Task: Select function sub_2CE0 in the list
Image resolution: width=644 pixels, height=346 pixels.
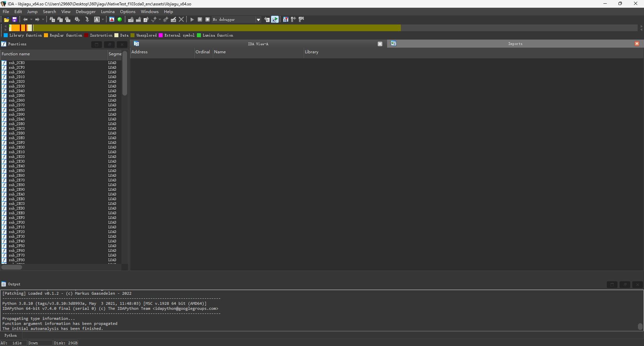Action: coord(60,63)
